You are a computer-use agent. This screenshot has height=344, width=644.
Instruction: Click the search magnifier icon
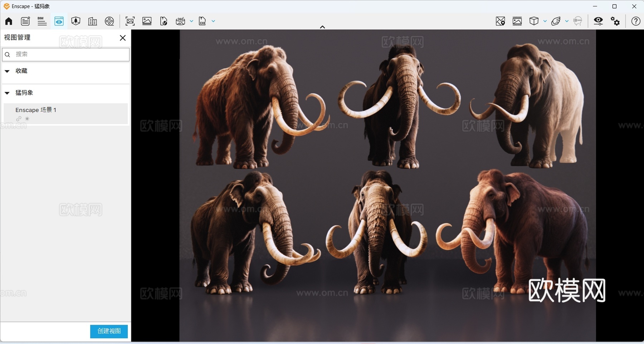8,54
